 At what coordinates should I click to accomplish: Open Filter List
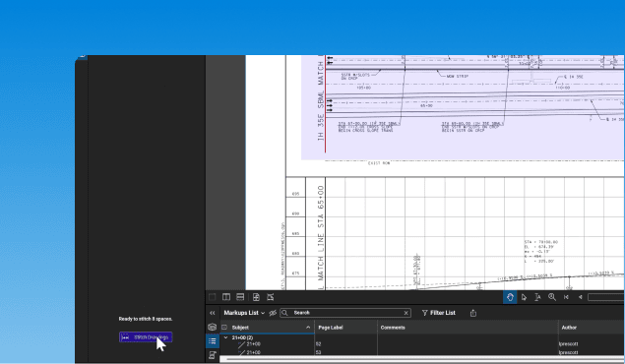[438, 313]
